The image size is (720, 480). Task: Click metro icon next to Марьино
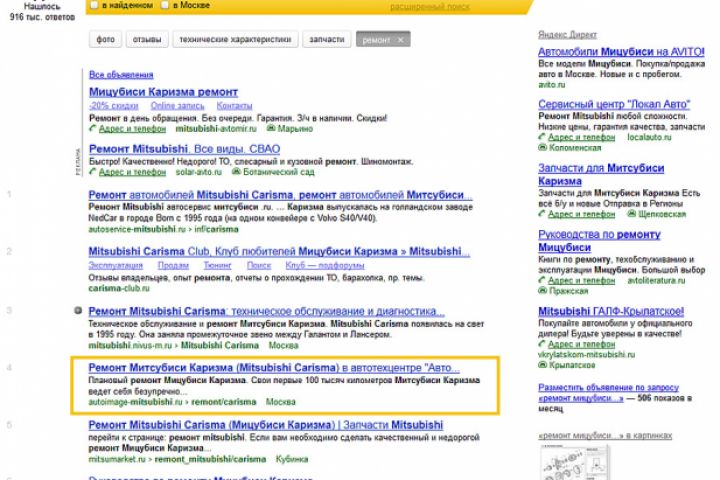click(271, 128)
